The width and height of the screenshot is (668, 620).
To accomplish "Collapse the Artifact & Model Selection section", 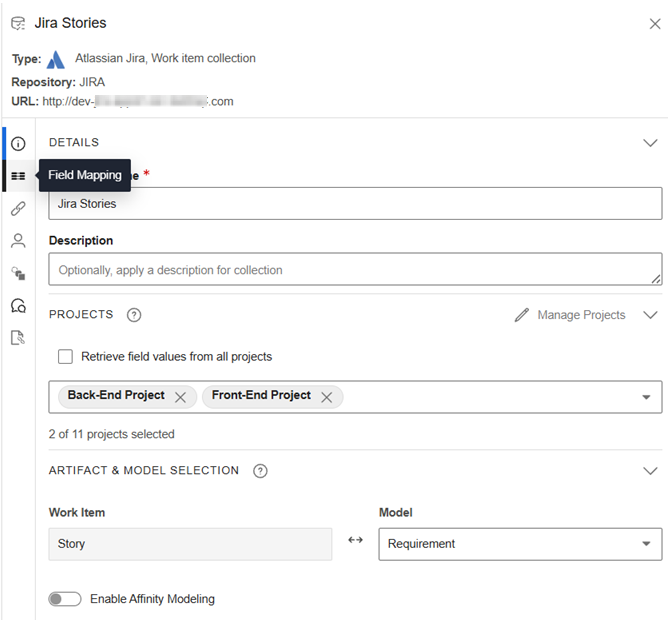I will pos(650,471).
